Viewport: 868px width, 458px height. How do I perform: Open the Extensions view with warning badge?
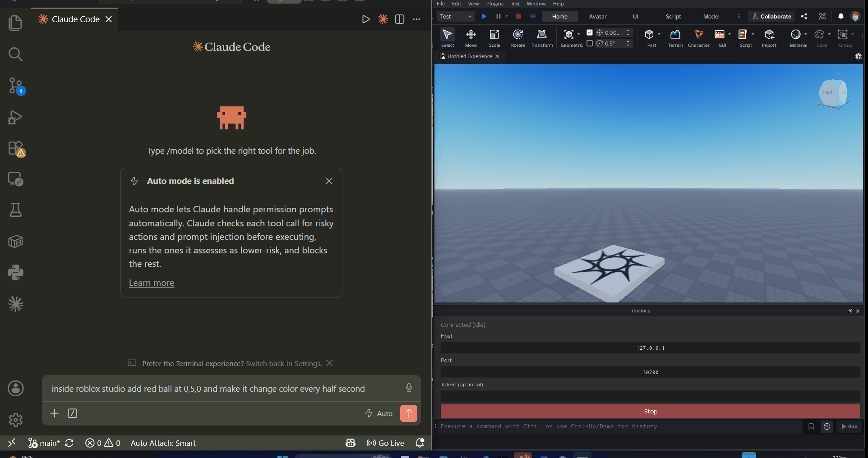pyautogui.click(x=16, y=149)
